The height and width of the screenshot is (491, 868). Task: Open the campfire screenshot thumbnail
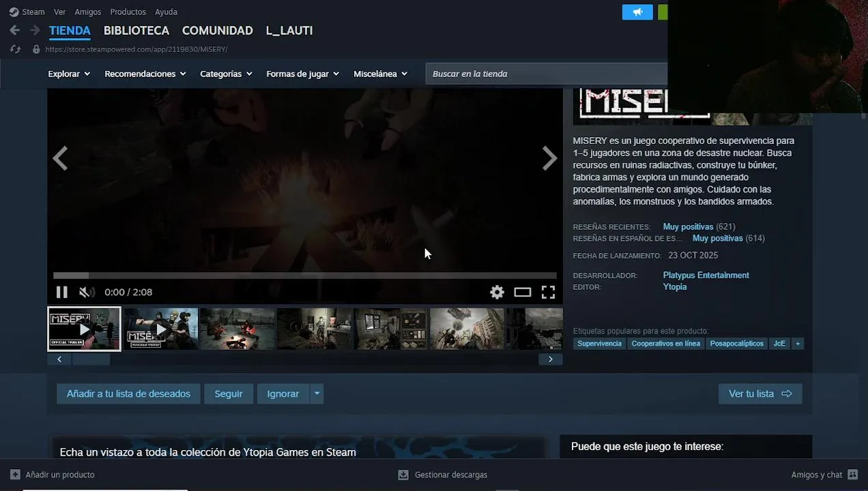pos(237,329)
